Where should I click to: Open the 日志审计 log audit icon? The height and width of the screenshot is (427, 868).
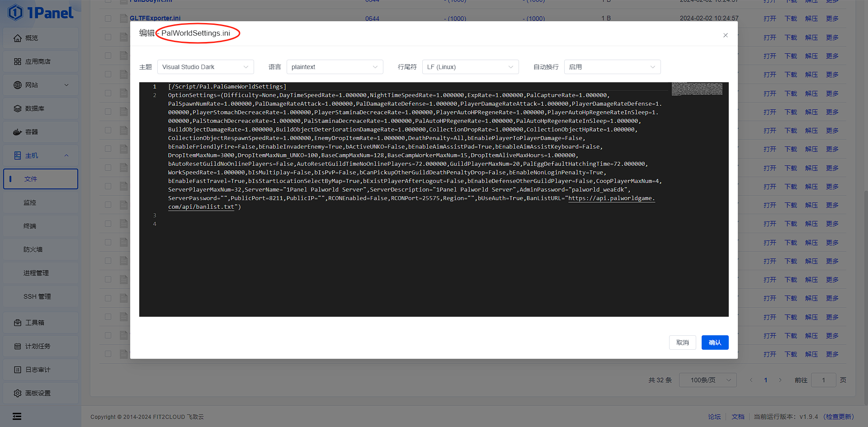click(18, 370)
